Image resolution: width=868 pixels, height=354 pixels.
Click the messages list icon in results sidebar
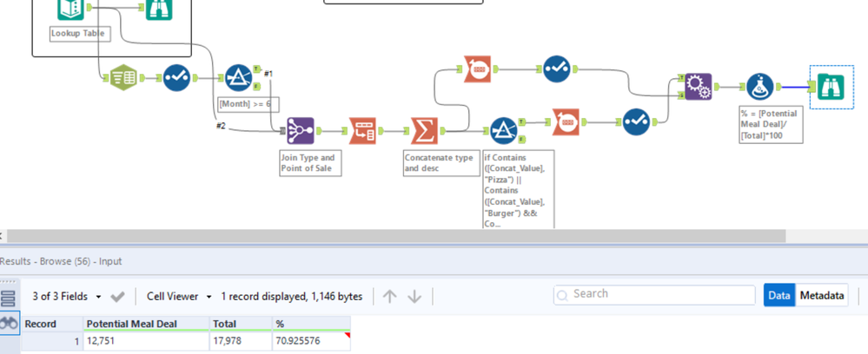(x=9, y=298)
